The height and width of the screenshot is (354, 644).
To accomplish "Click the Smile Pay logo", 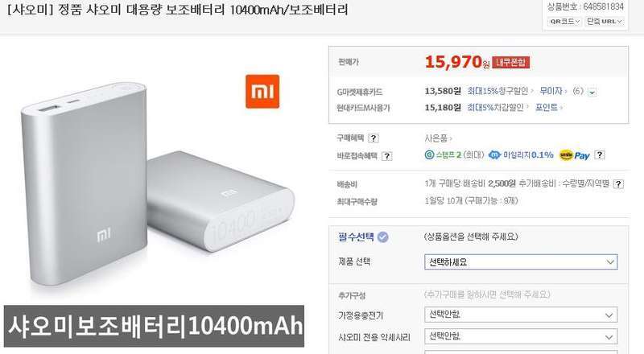I will (x=575, y=155).
